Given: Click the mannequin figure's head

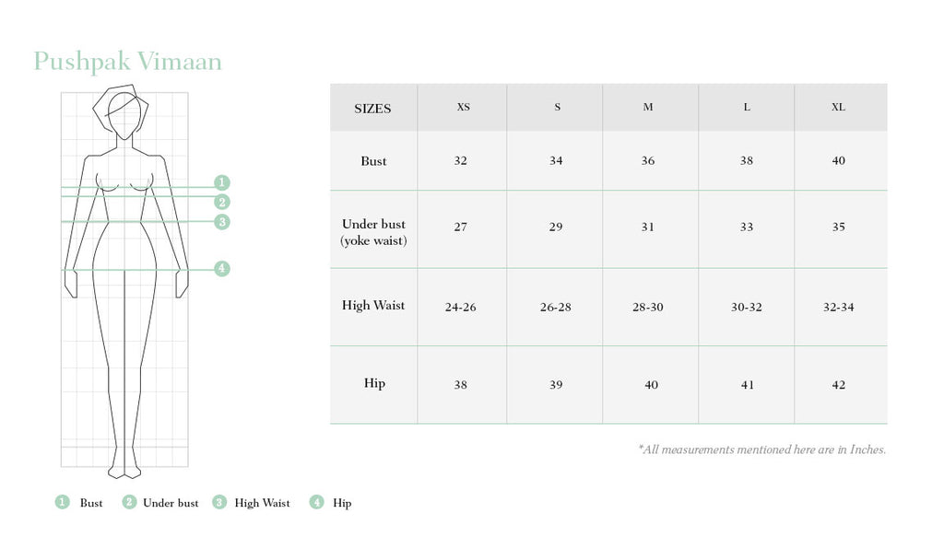Looking at the screenshot, I should pyautogui.click(x=124, y=114).
